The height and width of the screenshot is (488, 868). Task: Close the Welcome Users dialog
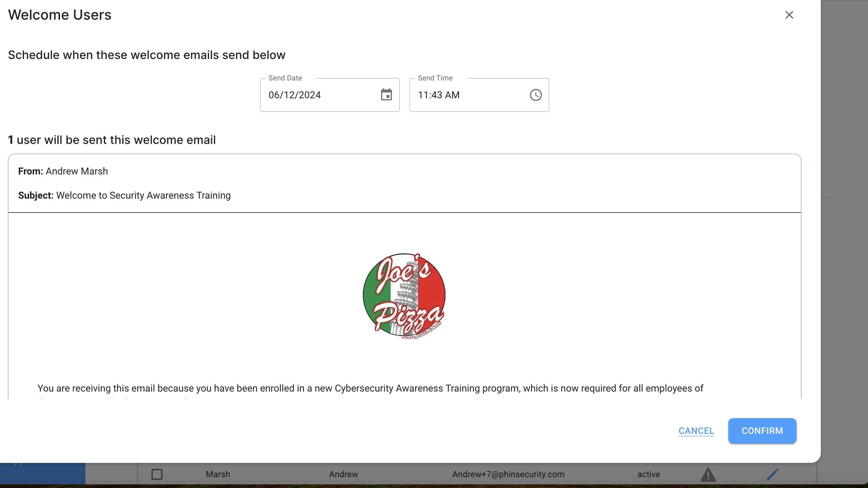click(789, 15)
